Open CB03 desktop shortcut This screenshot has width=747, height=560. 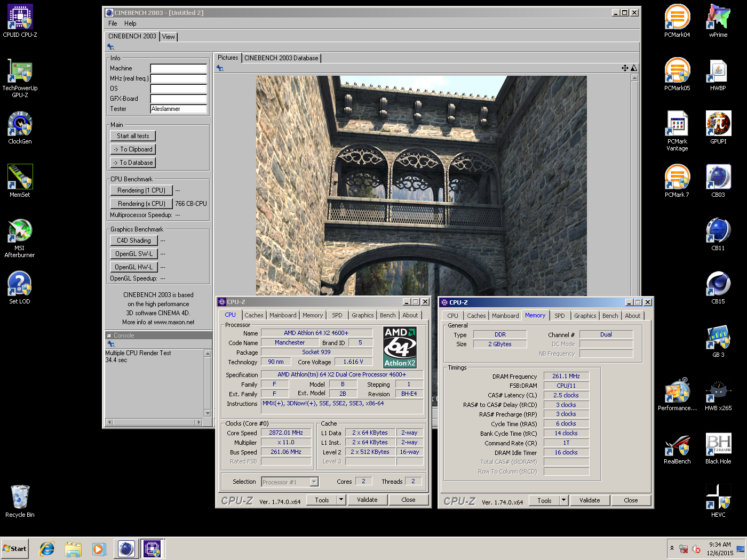[718, 181]
